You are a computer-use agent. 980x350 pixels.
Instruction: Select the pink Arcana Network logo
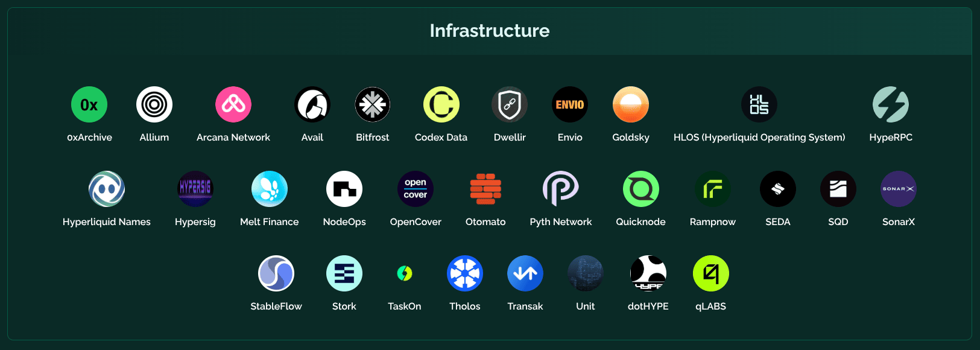[233, 104]
